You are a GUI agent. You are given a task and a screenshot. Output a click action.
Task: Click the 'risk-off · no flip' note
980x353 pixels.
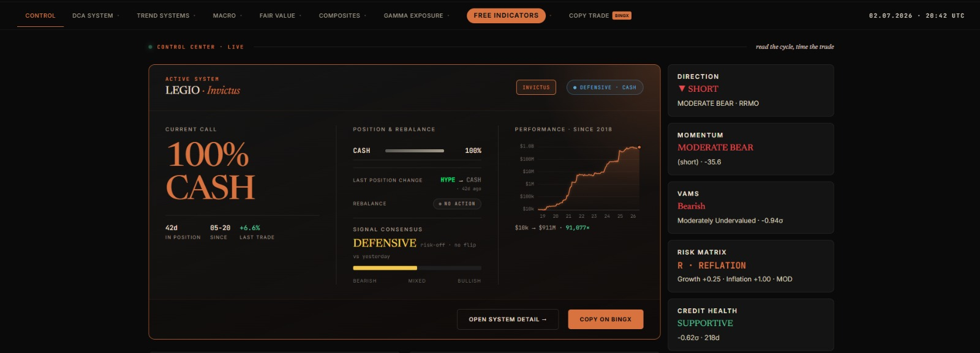pos(448,245)
